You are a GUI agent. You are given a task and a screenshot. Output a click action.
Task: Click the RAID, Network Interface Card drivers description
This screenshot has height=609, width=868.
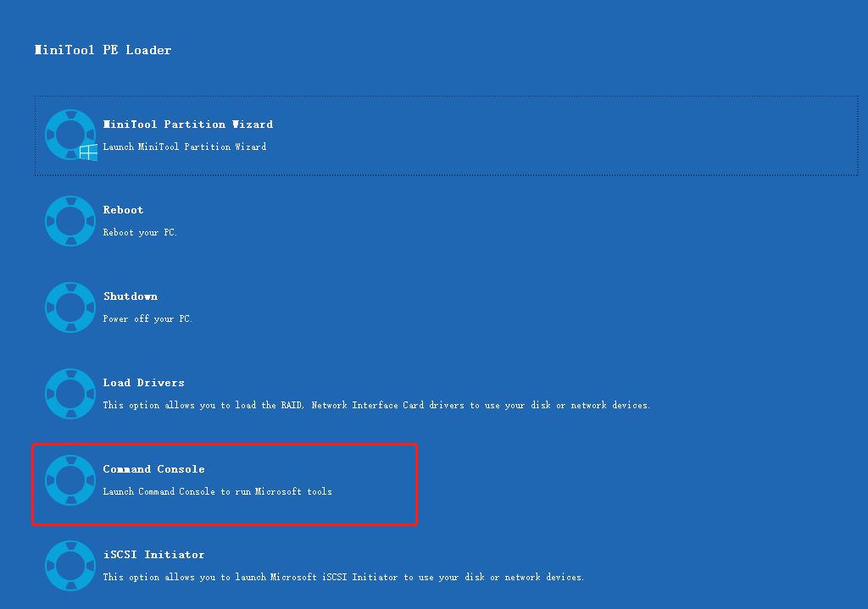376,406
